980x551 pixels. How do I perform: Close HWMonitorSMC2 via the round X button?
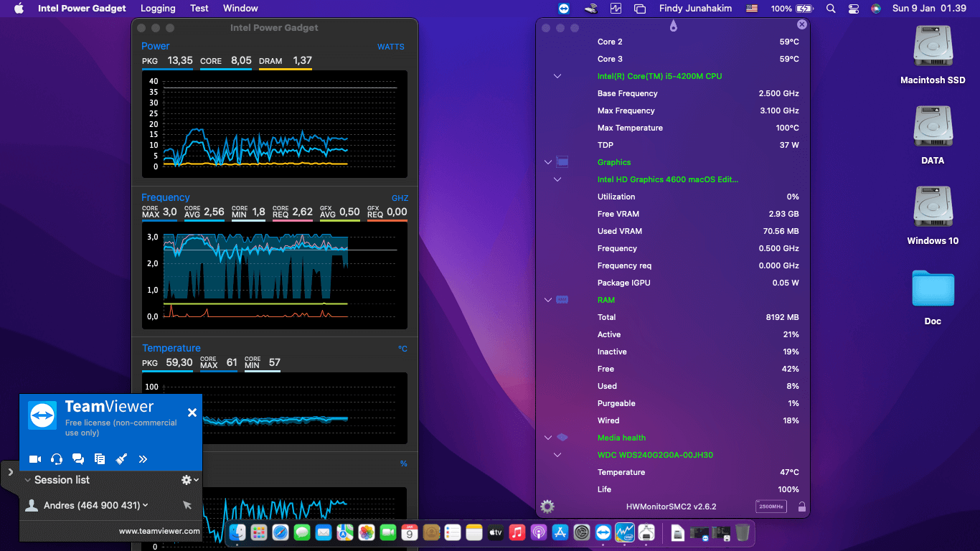[802, 24]
